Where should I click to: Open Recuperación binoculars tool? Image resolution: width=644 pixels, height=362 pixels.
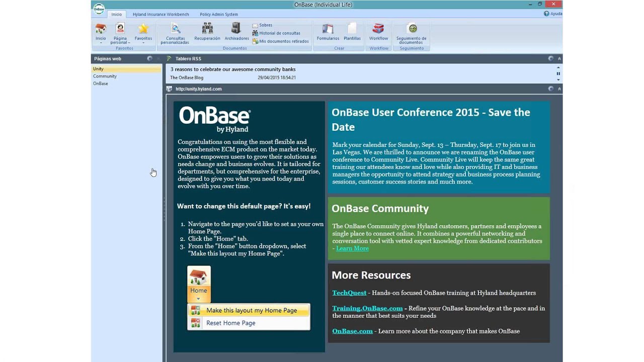pos(207,32)
